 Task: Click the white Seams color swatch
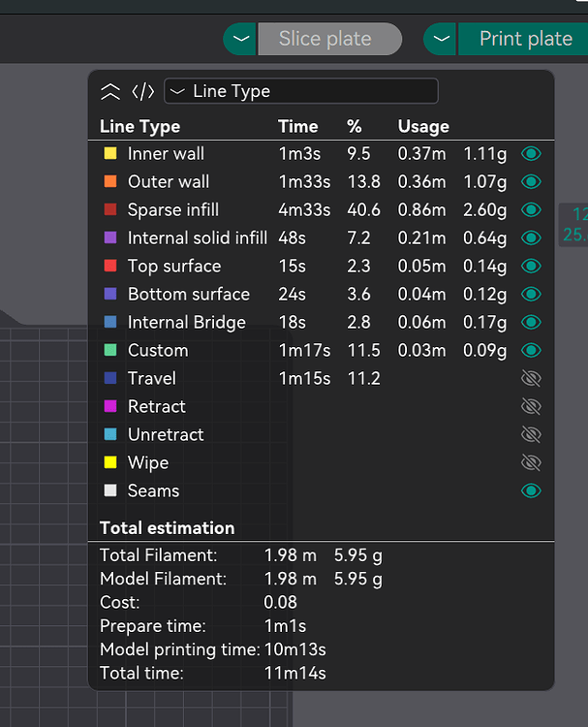(110, 490)
